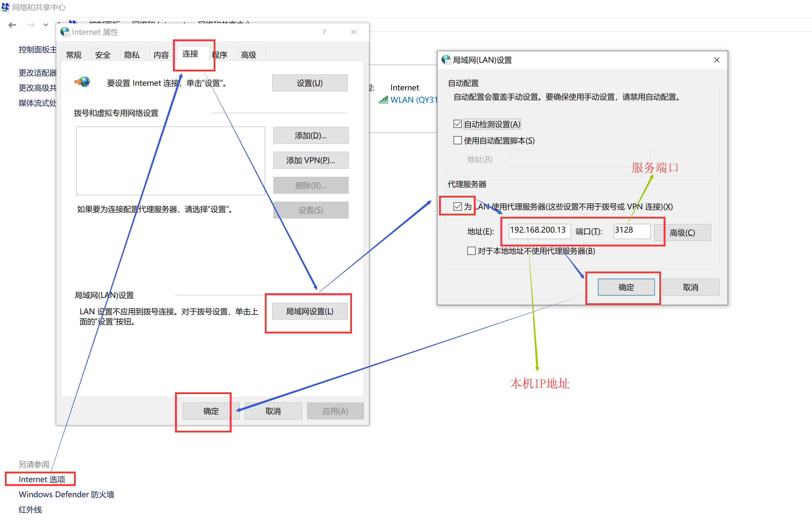812x521 pixels.
Task: Enable 对于本地地址不使用代理服务器(B) checkbox
Action: [471, 251]
